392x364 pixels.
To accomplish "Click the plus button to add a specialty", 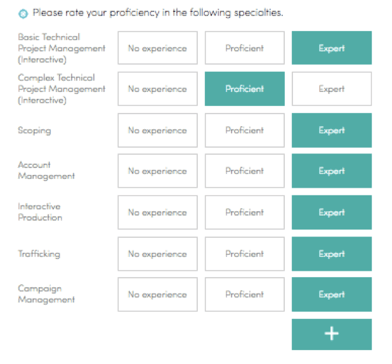I will (332, 334).
